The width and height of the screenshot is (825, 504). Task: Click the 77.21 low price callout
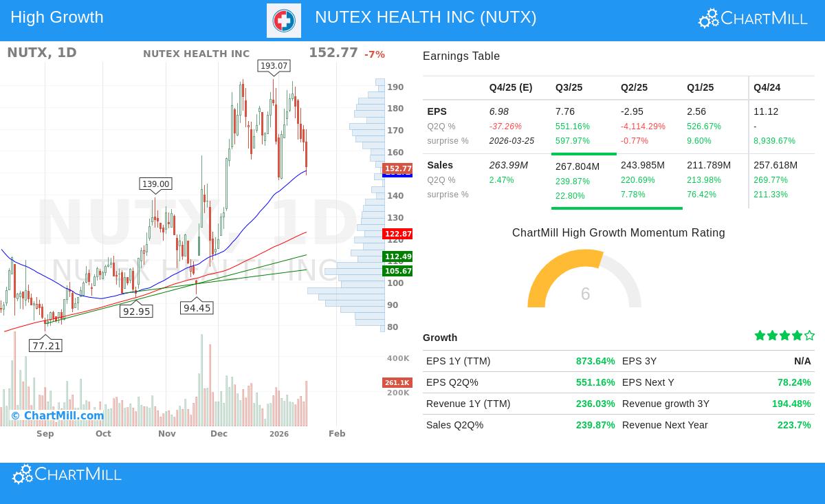click(x=46, y=346)
